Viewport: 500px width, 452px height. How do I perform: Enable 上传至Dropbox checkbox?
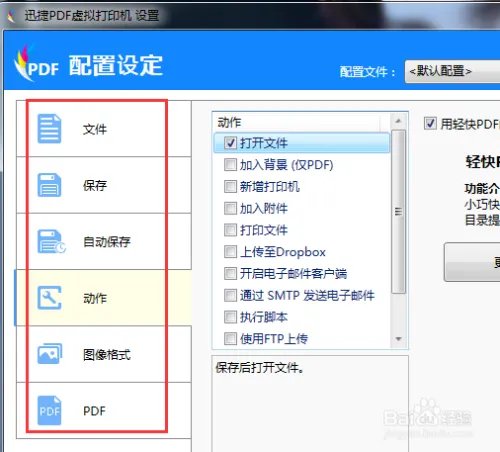230,252
